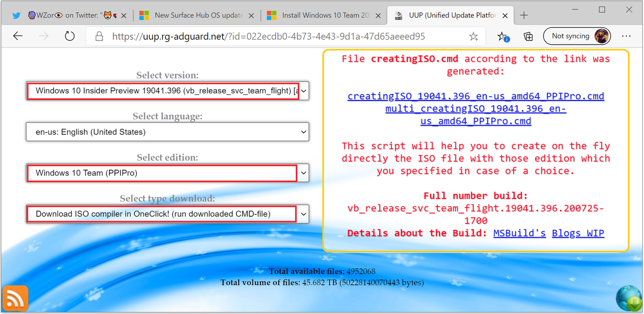Open the profile Not syncing button
Viewport: 644px width, 314px height.
coord(578,36)
